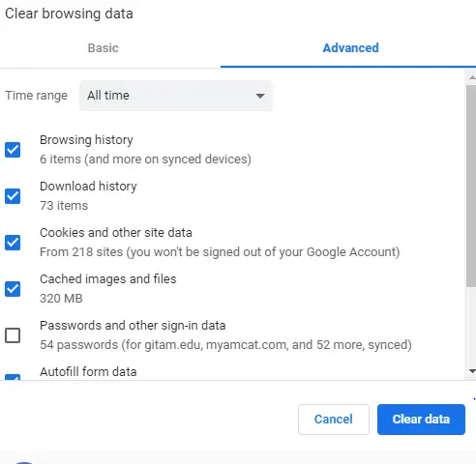Uncheck the Browsing history checkbox
This screenshot has width=476, height=464.
coord(13,150)
